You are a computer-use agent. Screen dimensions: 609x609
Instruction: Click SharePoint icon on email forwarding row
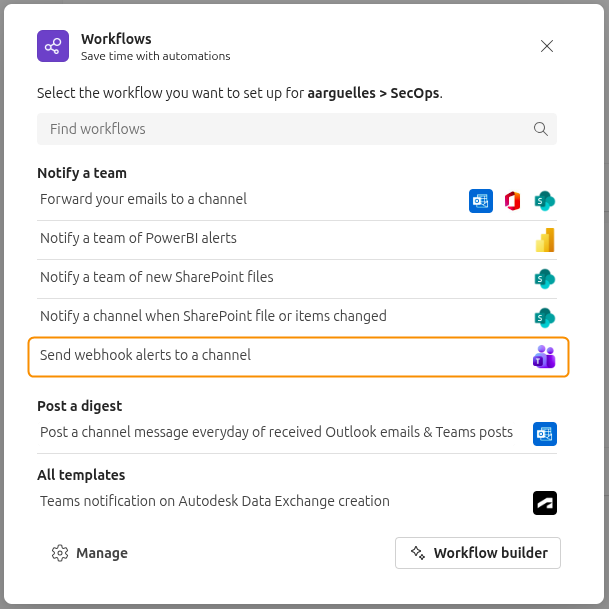544,201
